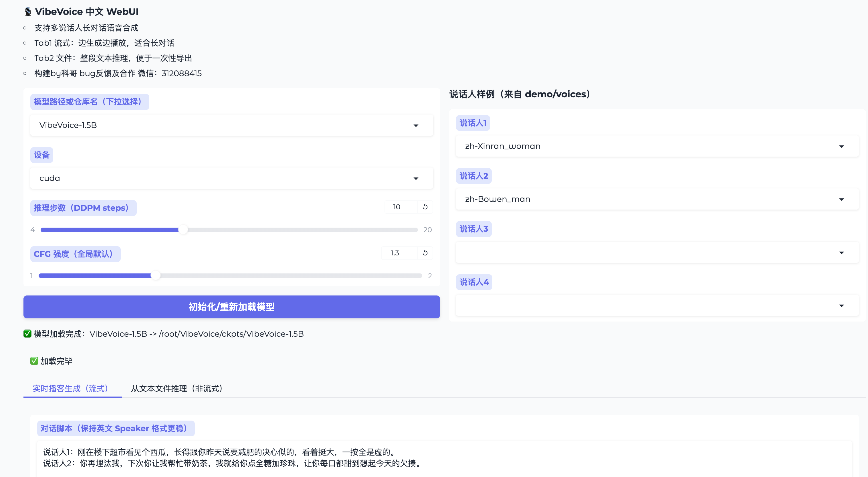The width and height of the screenshot is (868, 477).
Task: Click the VibeVoice-1.5B model field
Action: tap(231, 125)
